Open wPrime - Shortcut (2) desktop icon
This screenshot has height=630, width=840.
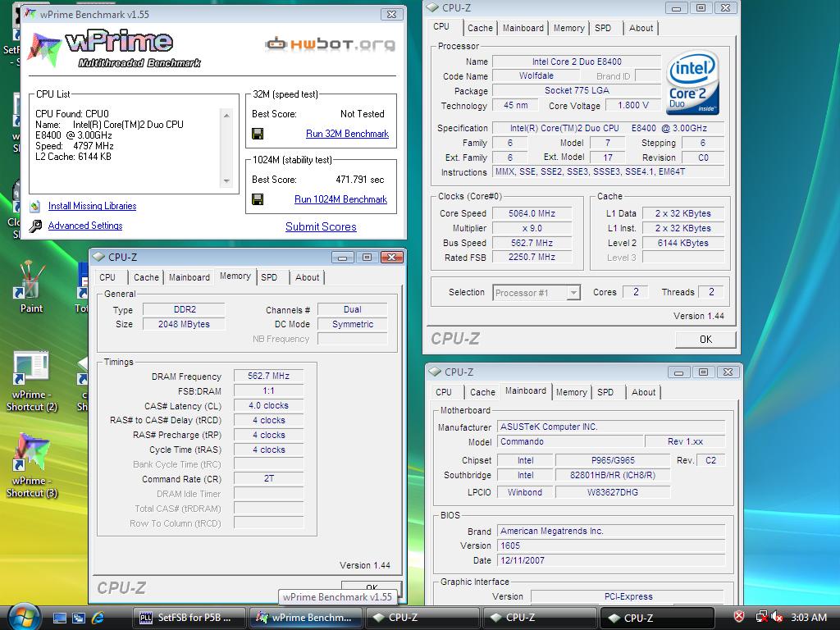point(32,381)
